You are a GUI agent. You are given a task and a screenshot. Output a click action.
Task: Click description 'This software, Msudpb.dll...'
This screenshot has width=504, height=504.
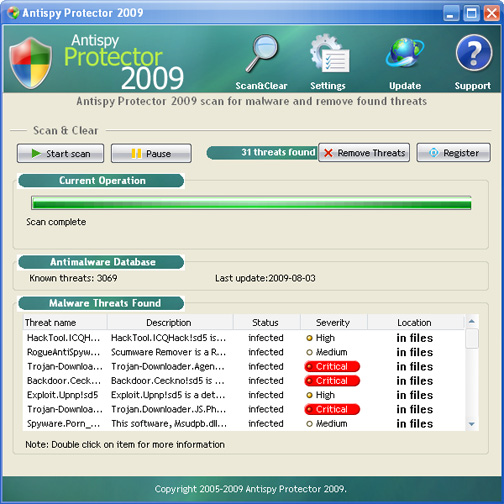[169, 424]
